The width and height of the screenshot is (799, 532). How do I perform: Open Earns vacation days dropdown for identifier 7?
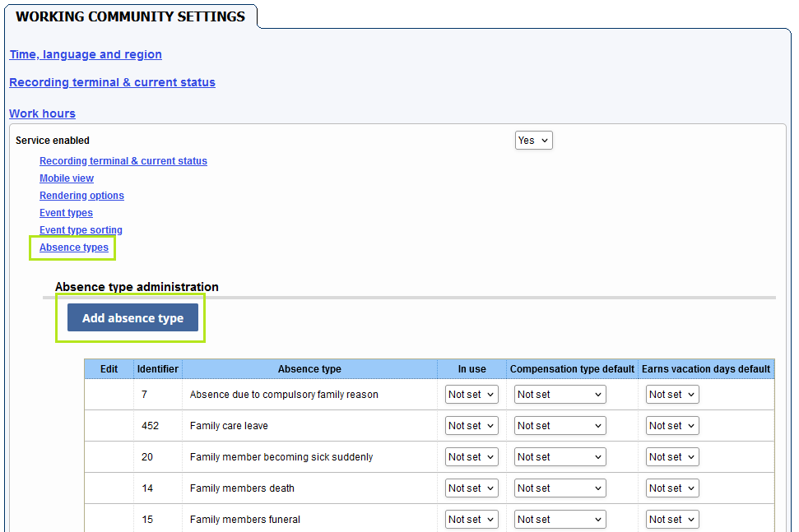pyautogui.click(x=672, y=395)
